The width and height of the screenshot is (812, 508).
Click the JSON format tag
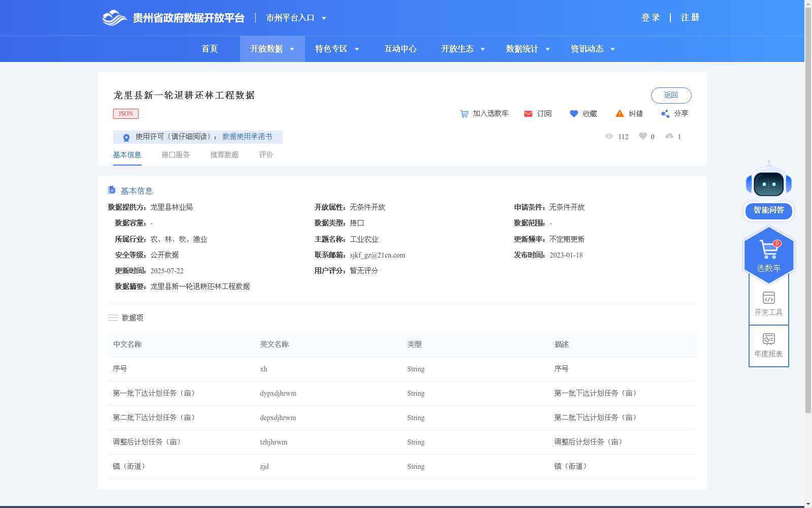126,114
